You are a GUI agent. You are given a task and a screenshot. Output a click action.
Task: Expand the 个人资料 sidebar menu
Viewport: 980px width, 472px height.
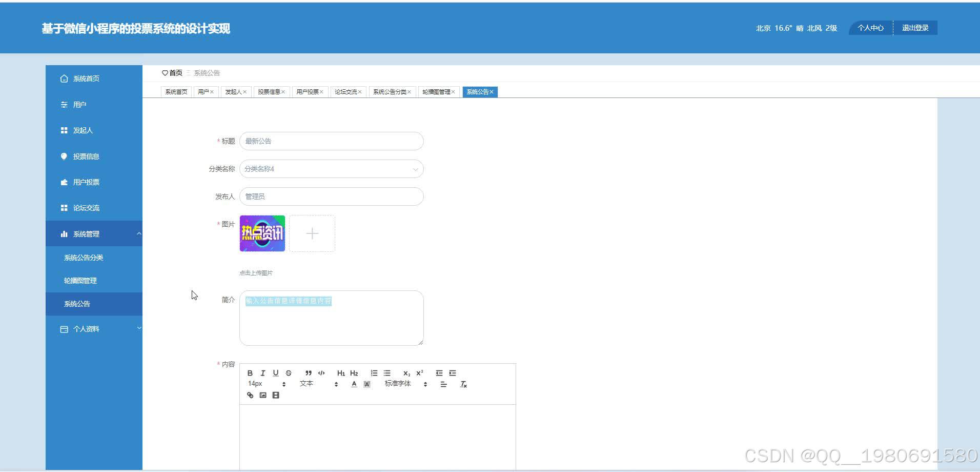pyautogui.click(x=94, y=329)
